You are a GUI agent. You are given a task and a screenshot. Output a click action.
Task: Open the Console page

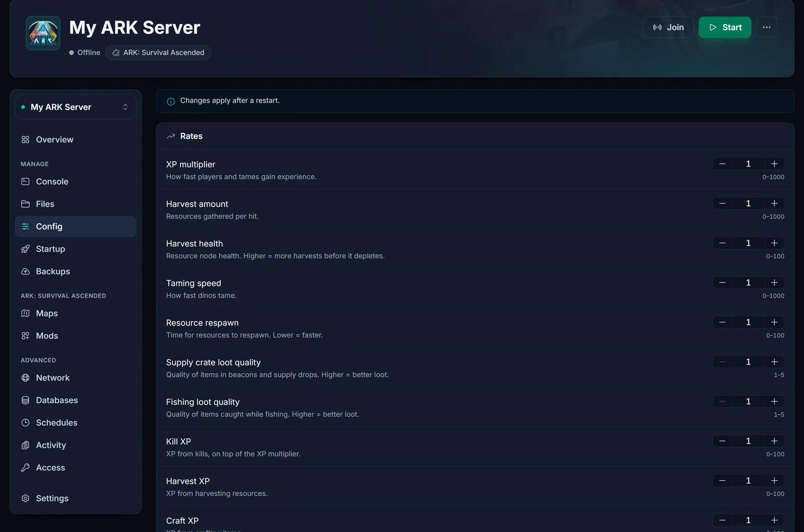(x=75, y=181)
